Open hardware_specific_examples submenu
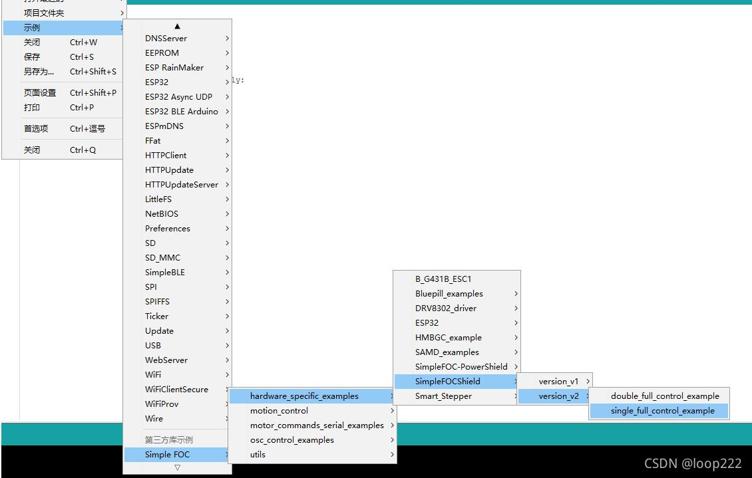 pos(312,396)
